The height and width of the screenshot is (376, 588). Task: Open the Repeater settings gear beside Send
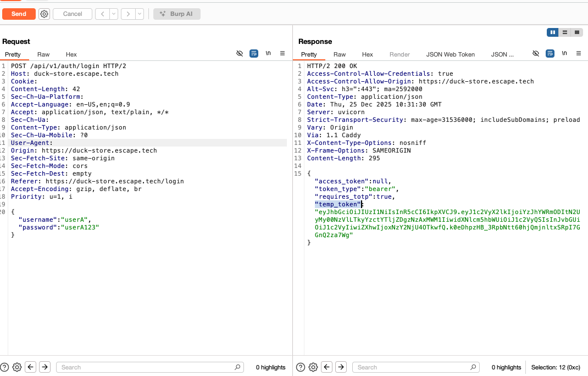tap(44, 14)
